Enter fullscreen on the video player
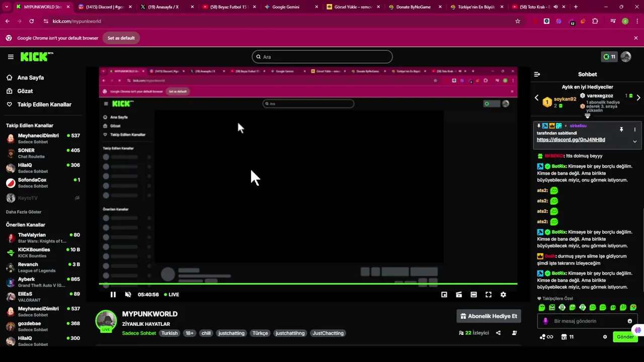The height and width of the screenshot is (362, 644). (x=488, y=295)
